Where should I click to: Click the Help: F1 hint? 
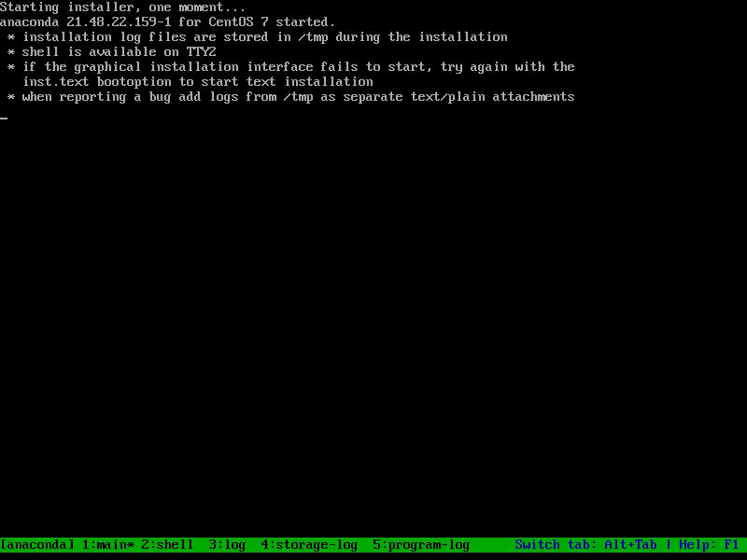709,544
